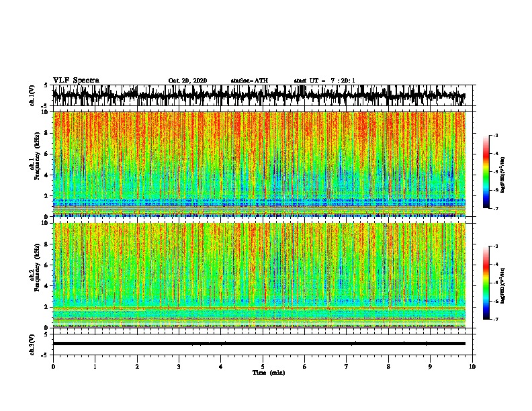This screenshot has width=532, height=411.
Task: Click the ch.1 spectrogram color bar
Action: point(486,172)
